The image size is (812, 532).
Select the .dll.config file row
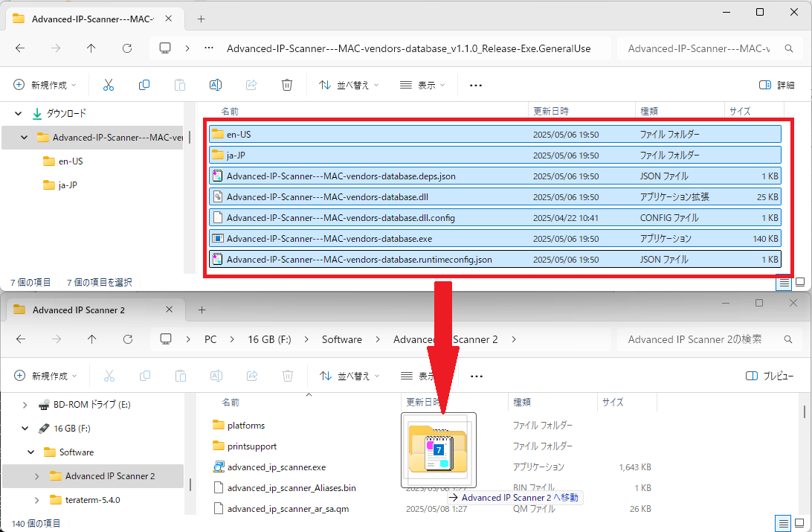[495, 217]
